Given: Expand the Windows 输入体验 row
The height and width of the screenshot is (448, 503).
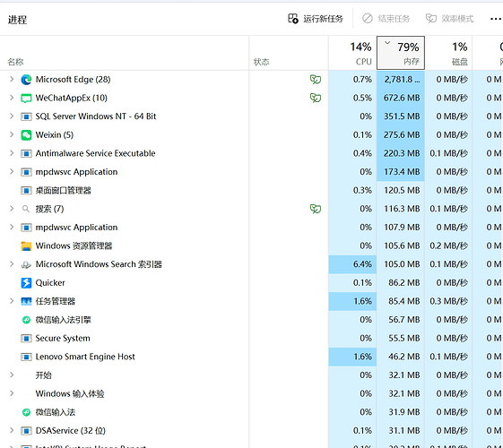Looking at the screenshot, I should (12, 393).
